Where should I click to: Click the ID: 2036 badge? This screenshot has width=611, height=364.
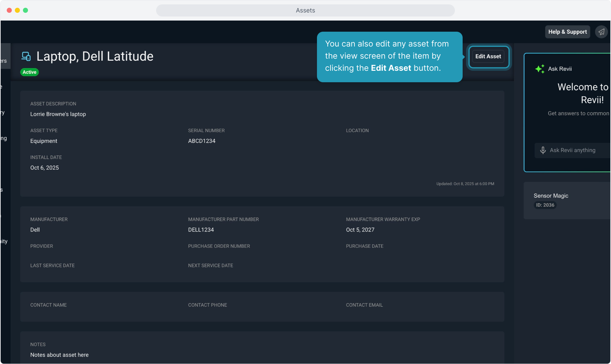click(x=545, y=205)
